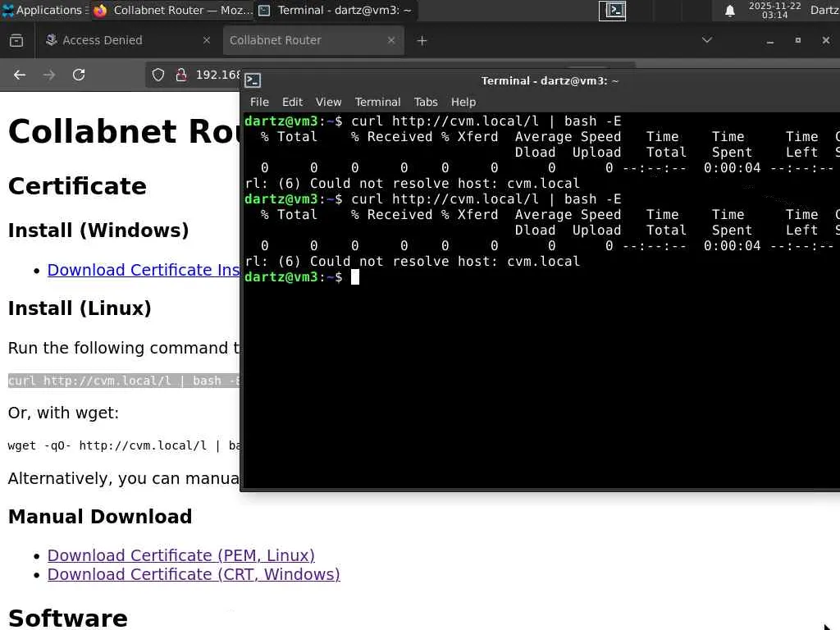Go forward in Firefox history
This screenshot has height=630, width=840.
pos(49,75)
